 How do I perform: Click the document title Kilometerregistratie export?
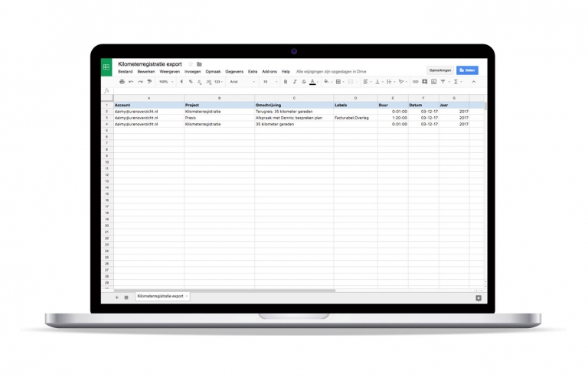pos(149,64)
